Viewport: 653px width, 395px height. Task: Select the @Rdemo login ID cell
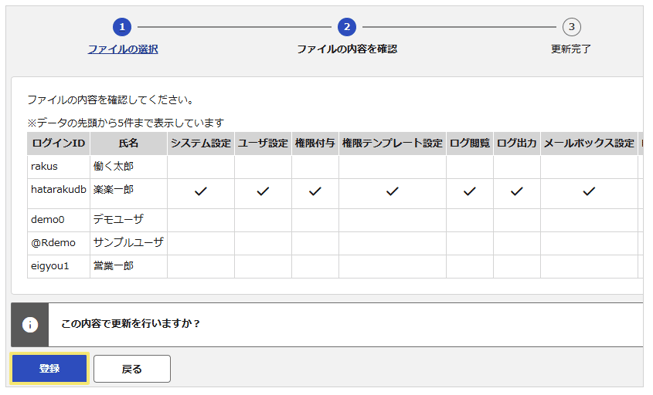(59, 243)
